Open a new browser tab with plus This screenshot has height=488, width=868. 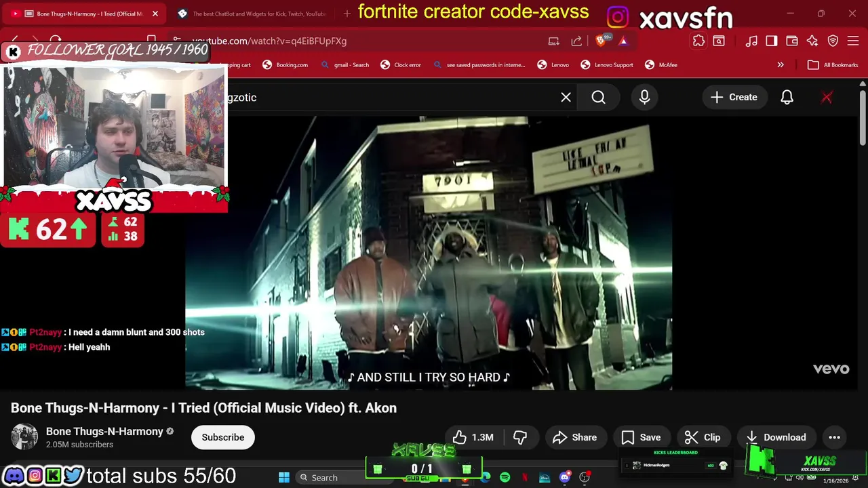(x=347, y=14)
